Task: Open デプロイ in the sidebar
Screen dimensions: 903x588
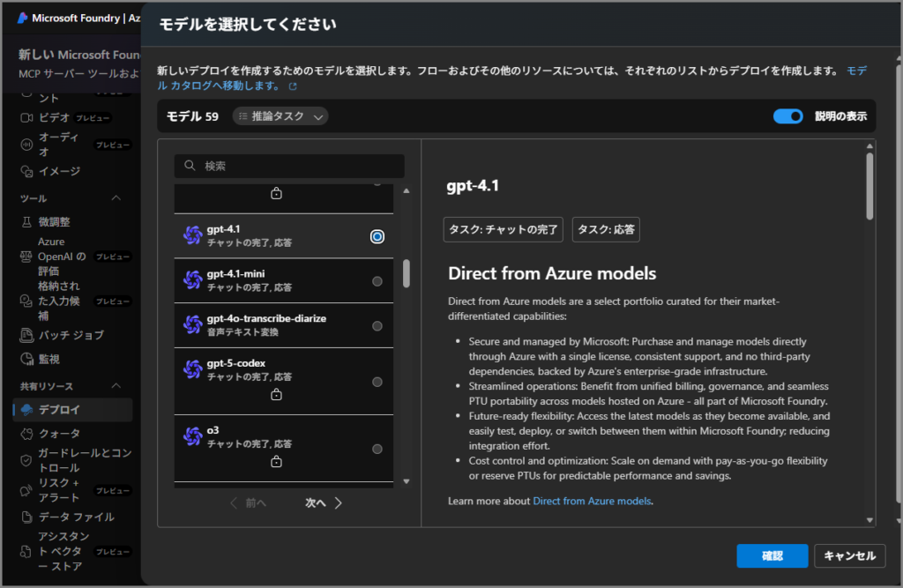Action: (59, 410)
